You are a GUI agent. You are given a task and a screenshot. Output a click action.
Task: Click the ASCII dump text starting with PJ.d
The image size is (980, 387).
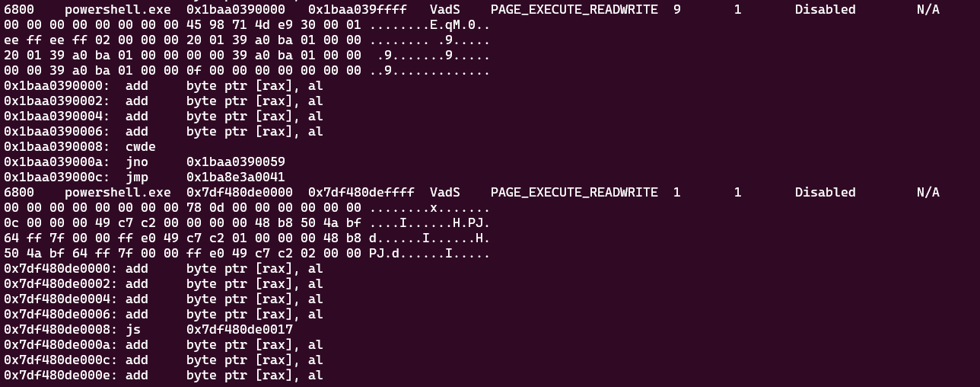coord(430,253)
